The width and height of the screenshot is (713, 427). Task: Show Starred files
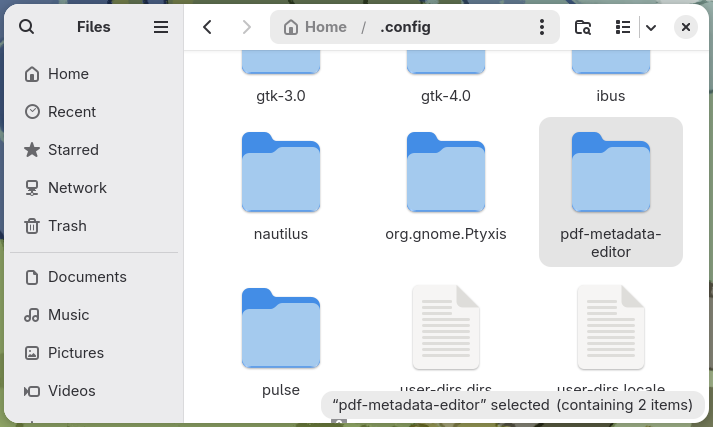(x=73, y=150)
